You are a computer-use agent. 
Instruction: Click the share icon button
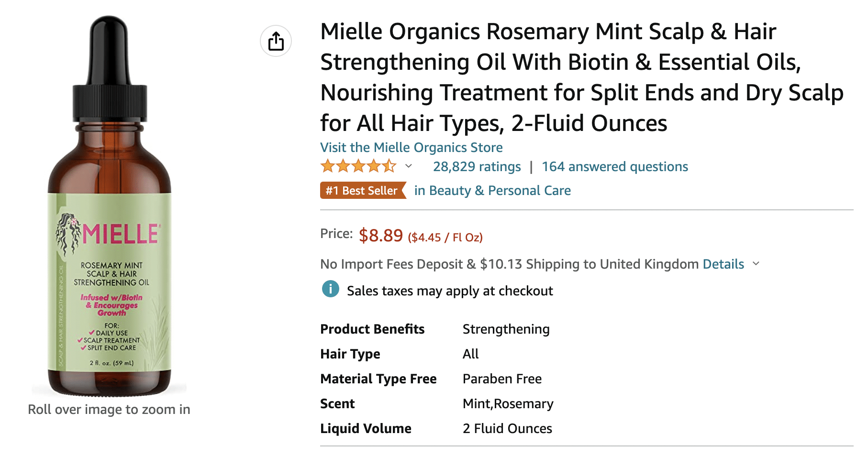[x=276, y=41]
